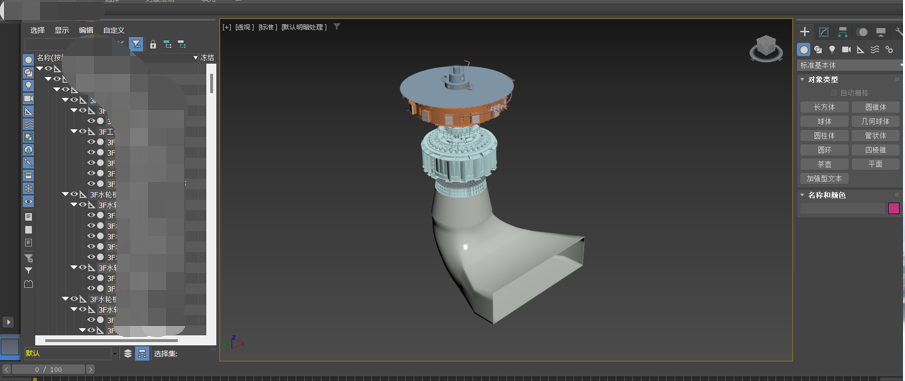905x381 pixels.
Task: Toggle helpers display filter in scene explorer
Action: point(28,111)
